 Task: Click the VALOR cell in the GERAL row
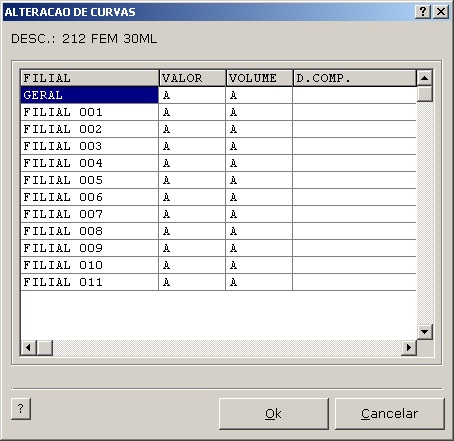pos(192,95)
